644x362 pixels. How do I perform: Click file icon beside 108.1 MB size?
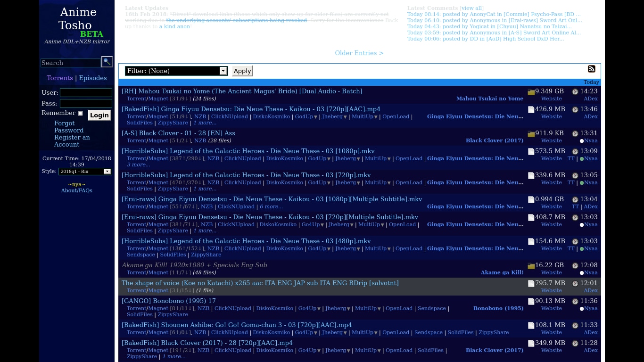(x=531, y=326)
